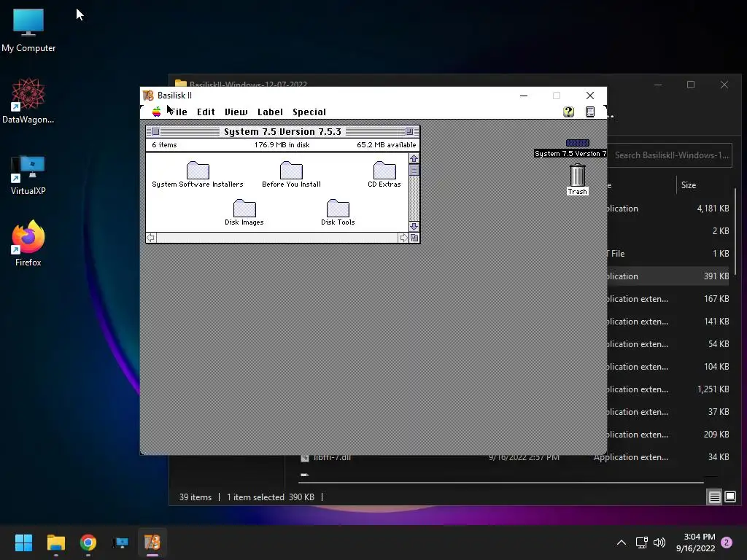Open the Application switcher menu icon
The image size is (747, 560).
tap(589, 112)
